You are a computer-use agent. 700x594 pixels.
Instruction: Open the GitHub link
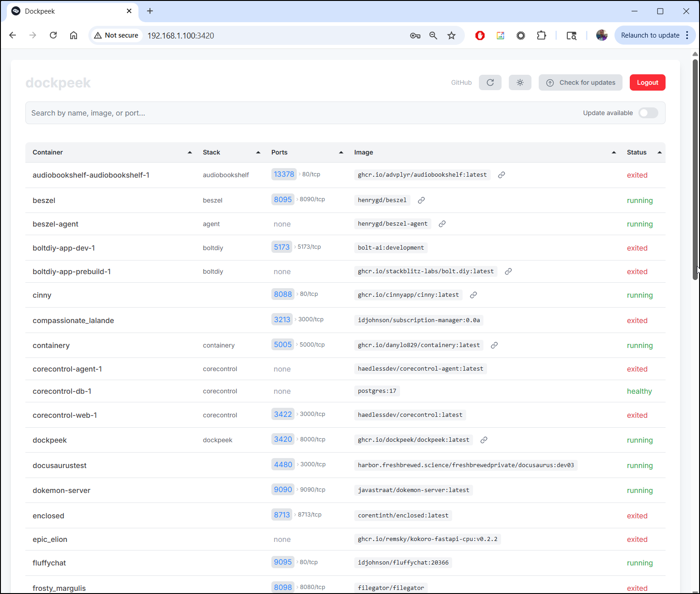[x=461, y=82]
